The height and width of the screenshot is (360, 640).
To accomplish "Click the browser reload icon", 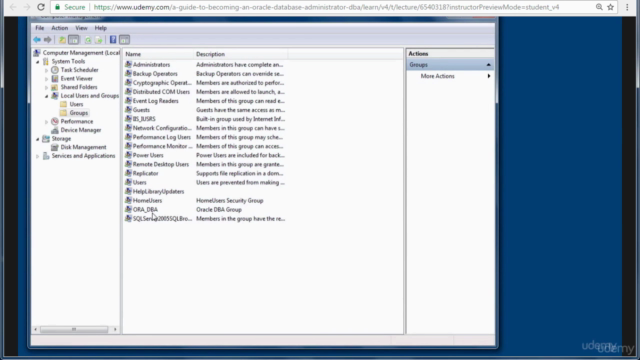I will [x=41, y=7].
